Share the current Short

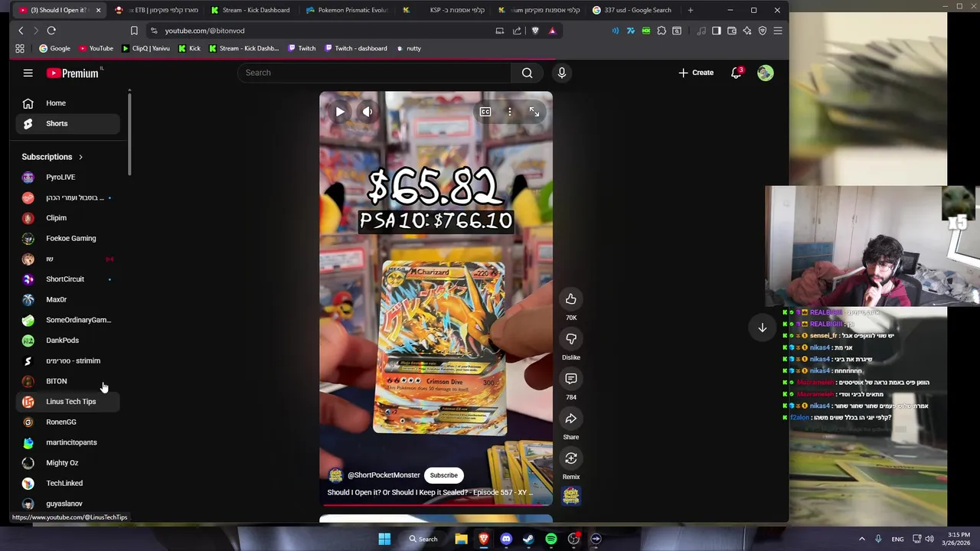[x=570, y=418]
